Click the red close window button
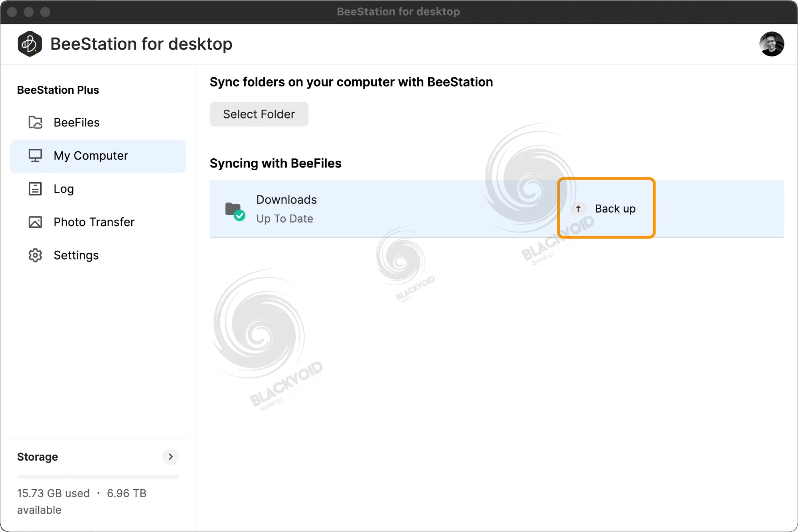The image size is (798, 532). [x=12, y=12]
